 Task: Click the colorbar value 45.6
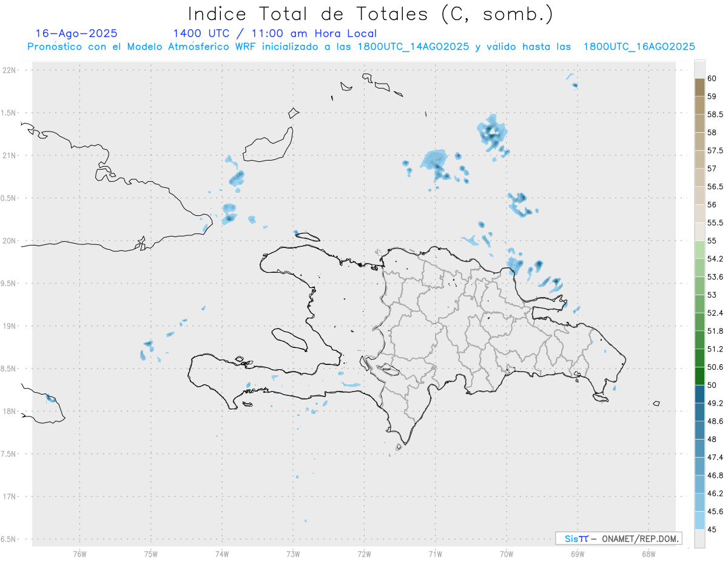(x=715, y=512)
